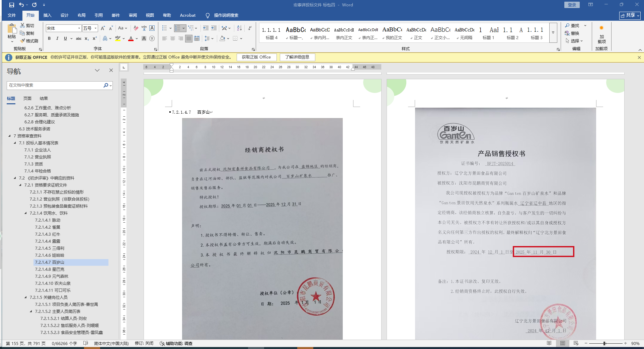The image size is (644, 349).
Task: Switch to the 插入 ribbon tab
Action: (x=48, y=15)
